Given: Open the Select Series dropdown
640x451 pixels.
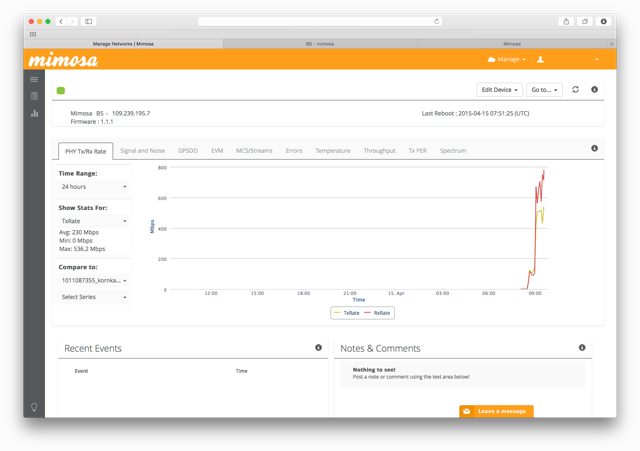Looking at the screenshot, I should [x=93, y=297].
